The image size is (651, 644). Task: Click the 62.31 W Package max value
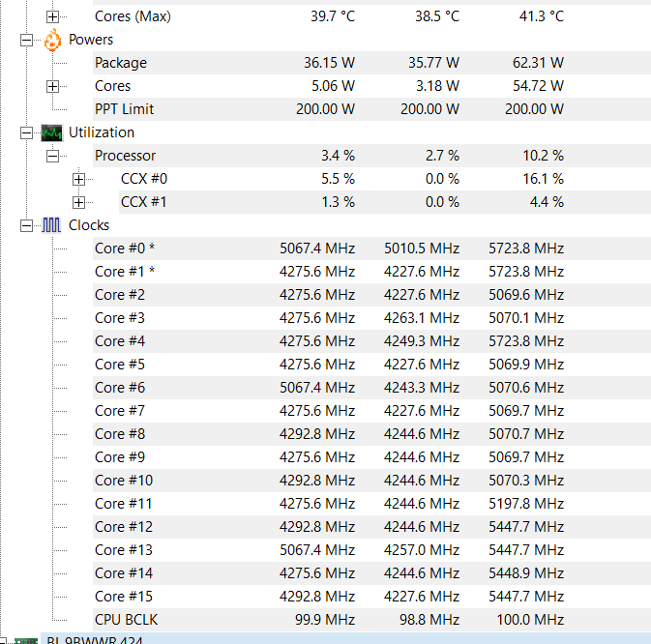pyautogui.click(x=538, y=63)
